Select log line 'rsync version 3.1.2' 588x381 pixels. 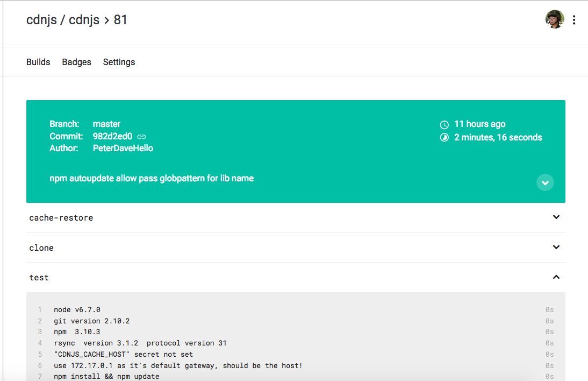point(140,343)
